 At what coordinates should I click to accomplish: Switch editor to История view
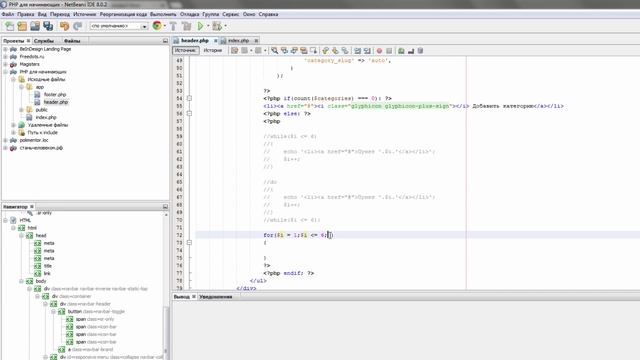213,51
